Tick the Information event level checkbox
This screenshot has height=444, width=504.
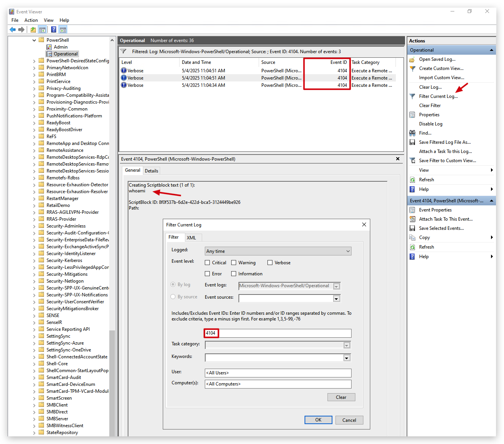(234, 274)
